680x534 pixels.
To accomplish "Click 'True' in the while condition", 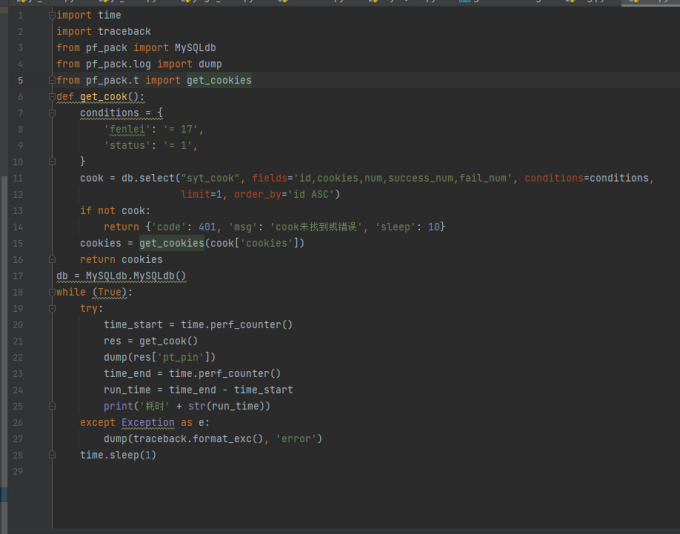I will coord(112,292).
